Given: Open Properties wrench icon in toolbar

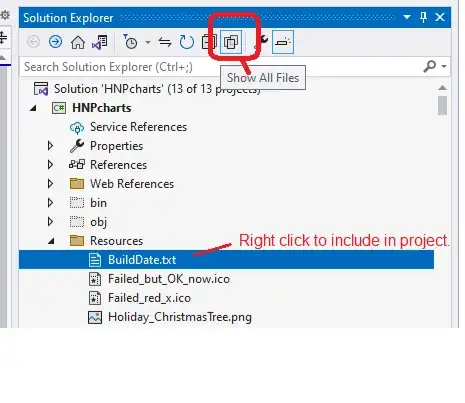Looking at the screenshot, I should [262, 42].
